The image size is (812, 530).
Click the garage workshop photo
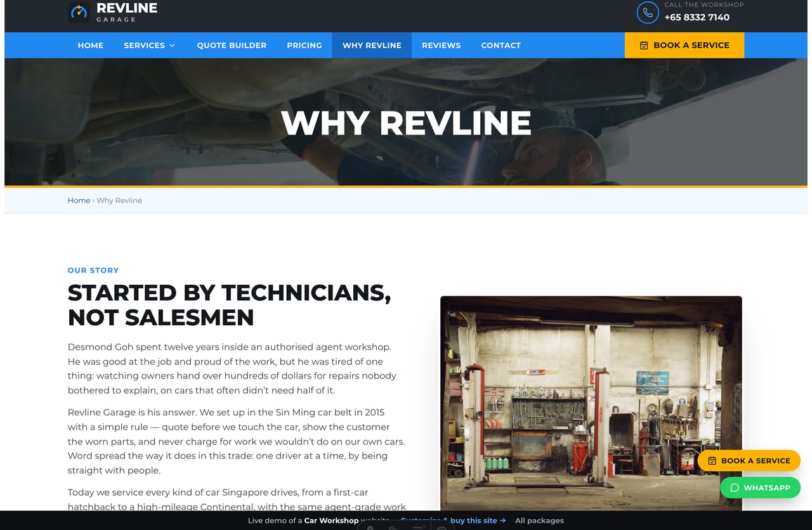click(591, 403)
